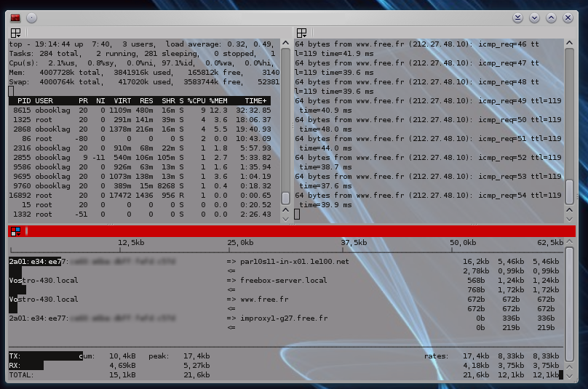Open grouping menu of the top pane
The width and height of the screenshot is (588, 389).
[15, 33]
